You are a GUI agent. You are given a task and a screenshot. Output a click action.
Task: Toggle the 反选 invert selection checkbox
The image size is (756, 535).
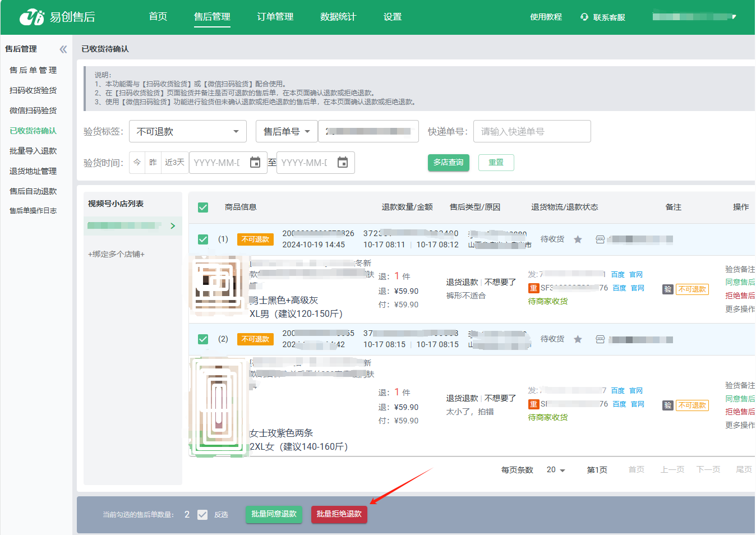pyautogui.click(x=202, y=515)
